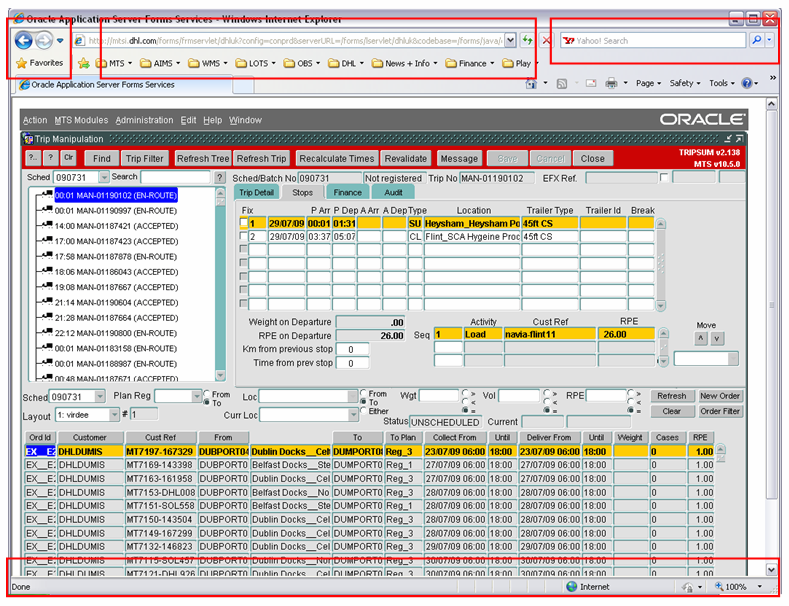
Task: Switch to the Finance tab
Action: [x=348, y=193]
